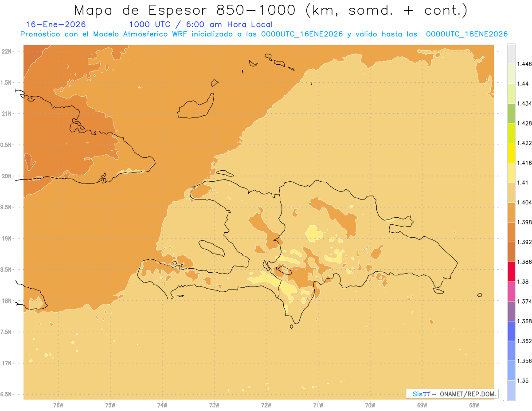The height and width of the screenshot is (411, 532).
Task: Click the '17N' latitude label
Action: (6, 363)
